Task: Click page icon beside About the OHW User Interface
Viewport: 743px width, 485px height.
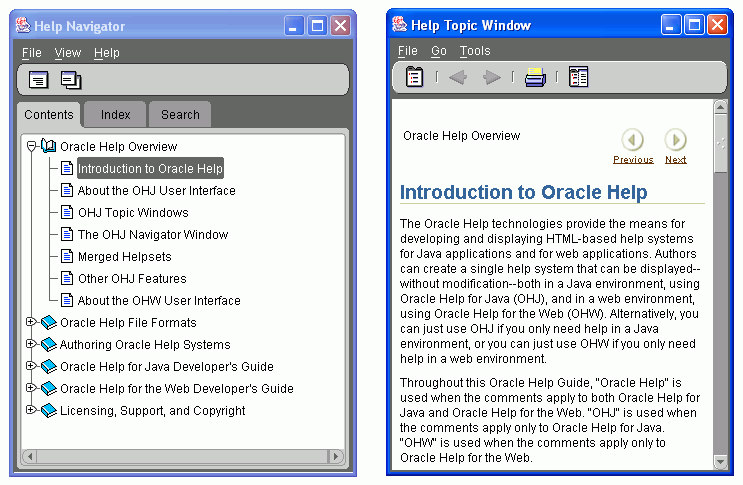Action: 67,300
